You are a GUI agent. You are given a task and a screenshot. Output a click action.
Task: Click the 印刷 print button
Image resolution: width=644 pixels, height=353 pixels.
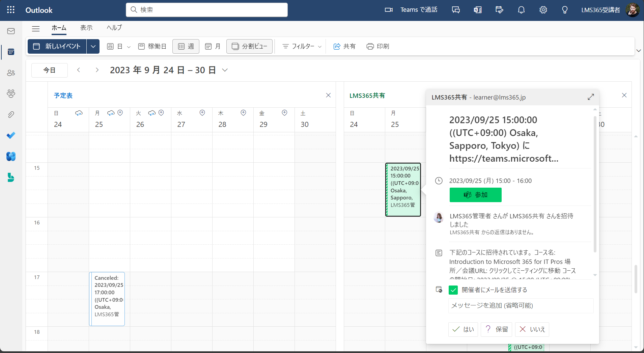coord(378,46)
